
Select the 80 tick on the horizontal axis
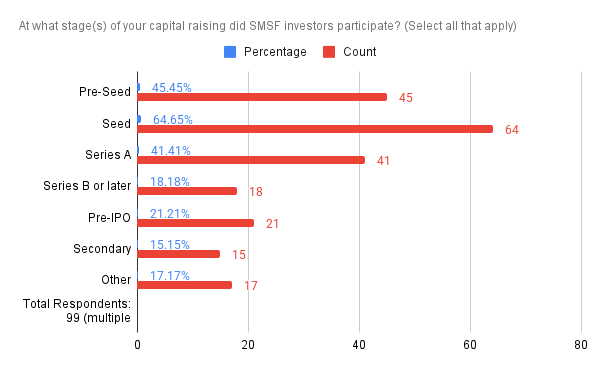click(x=581, y=345)
